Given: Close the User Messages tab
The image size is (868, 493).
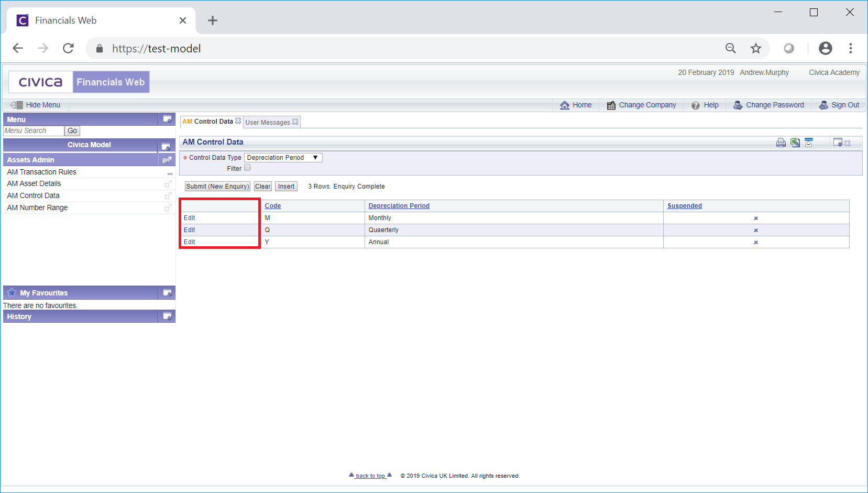Looking at the screenshot, I should click(x=295, y=122).
